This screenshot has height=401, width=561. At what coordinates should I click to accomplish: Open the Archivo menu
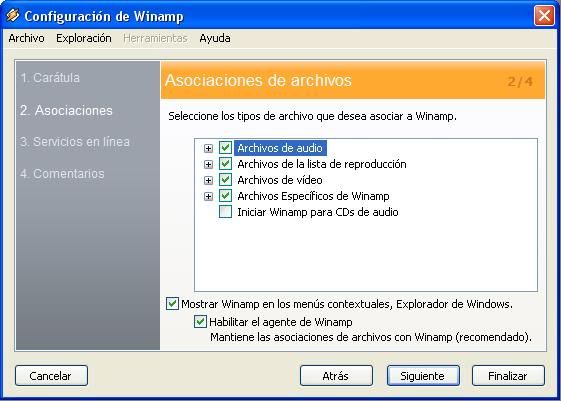coord(26,38)
